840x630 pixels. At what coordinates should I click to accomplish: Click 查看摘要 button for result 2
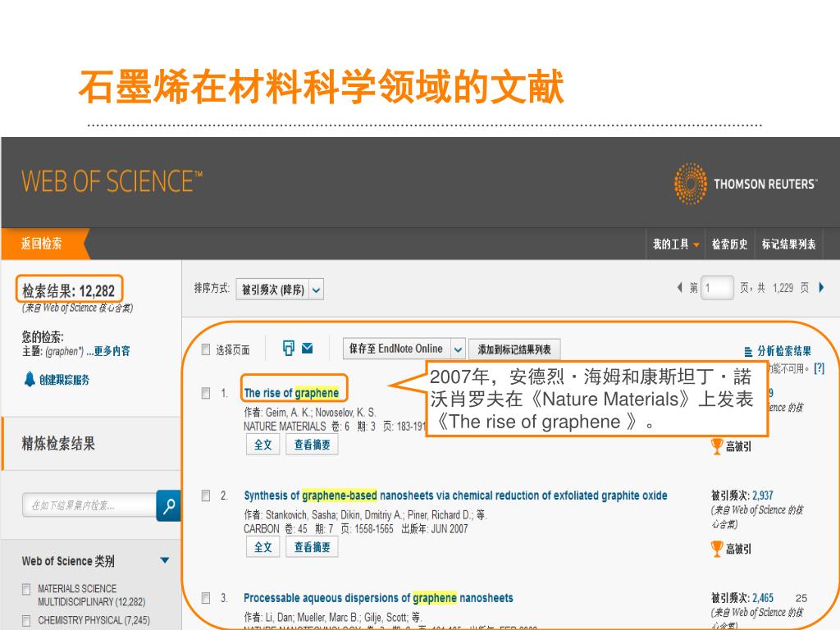point(313,547)
